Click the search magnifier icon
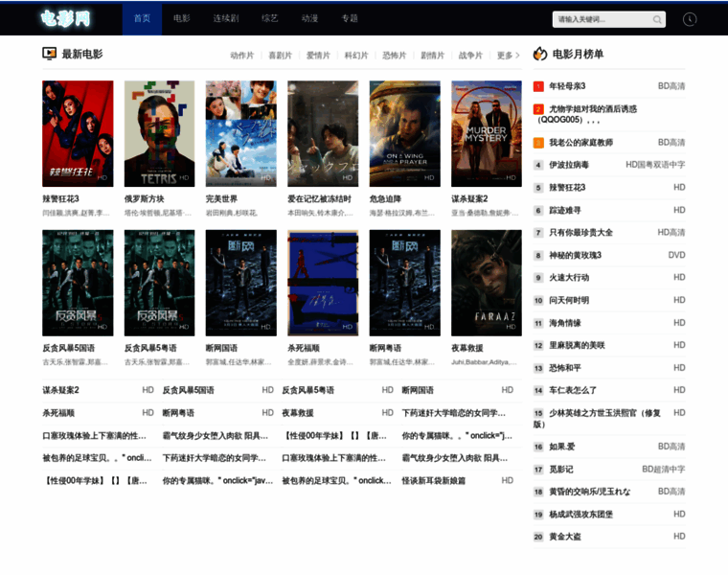The image size is (728, 575). 657,19
